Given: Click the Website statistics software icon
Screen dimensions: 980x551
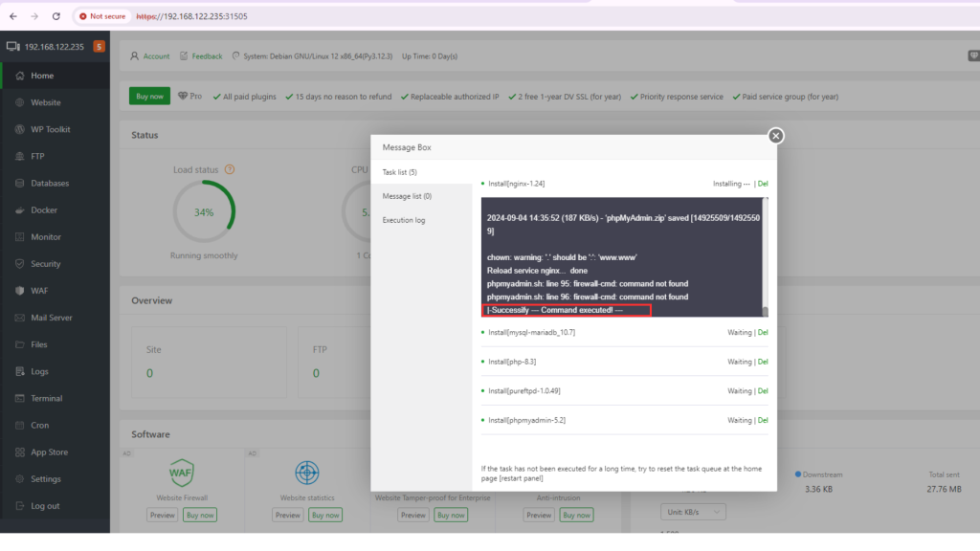Looking at the screenshot, I should (x=306, y=473).
